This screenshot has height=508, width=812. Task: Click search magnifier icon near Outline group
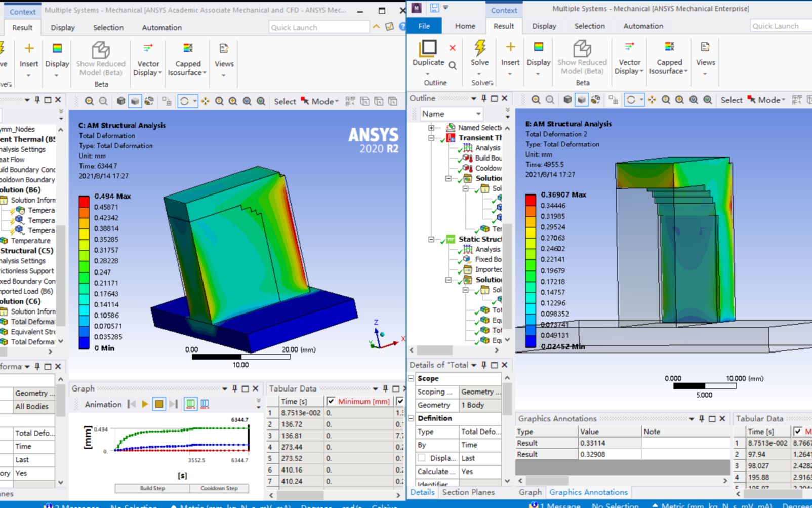(453, 65)
